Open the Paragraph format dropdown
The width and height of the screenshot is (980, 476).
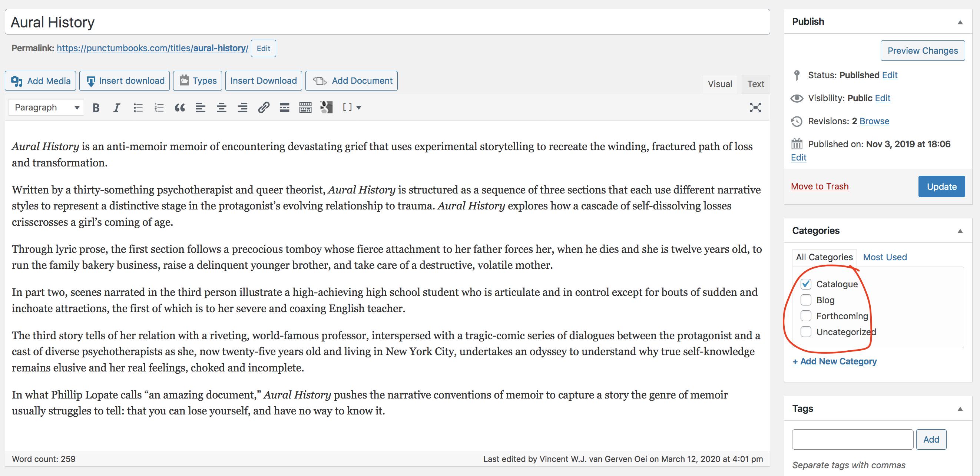pos(46,108)
